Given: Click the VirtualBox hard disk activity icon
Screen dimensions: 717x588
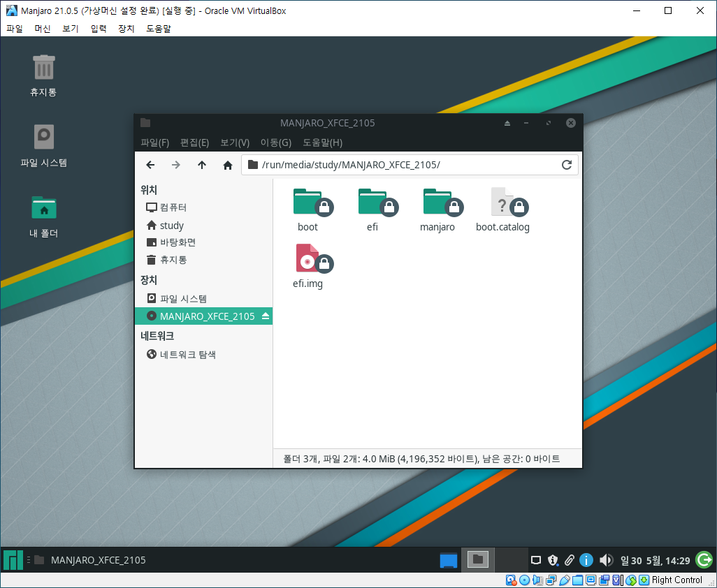Looking at the screenshot, I should point(511,580).
